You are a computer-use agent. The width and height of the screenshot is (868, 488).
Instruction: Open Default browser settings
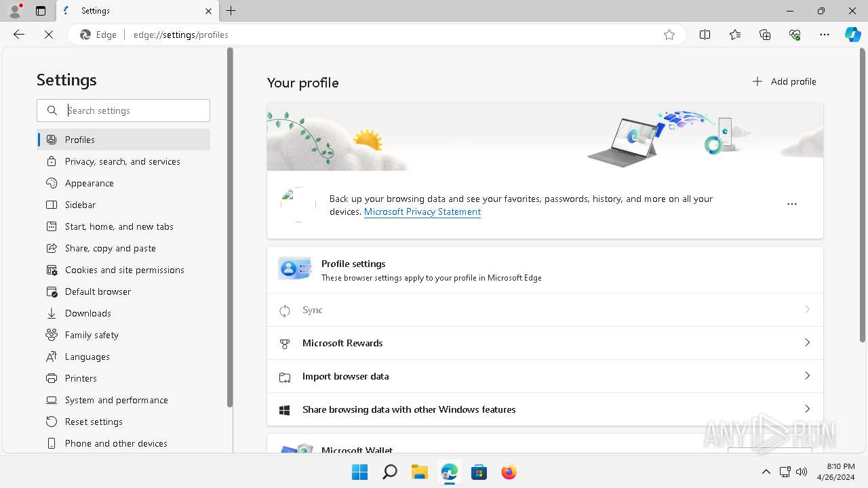pos(123,291)
